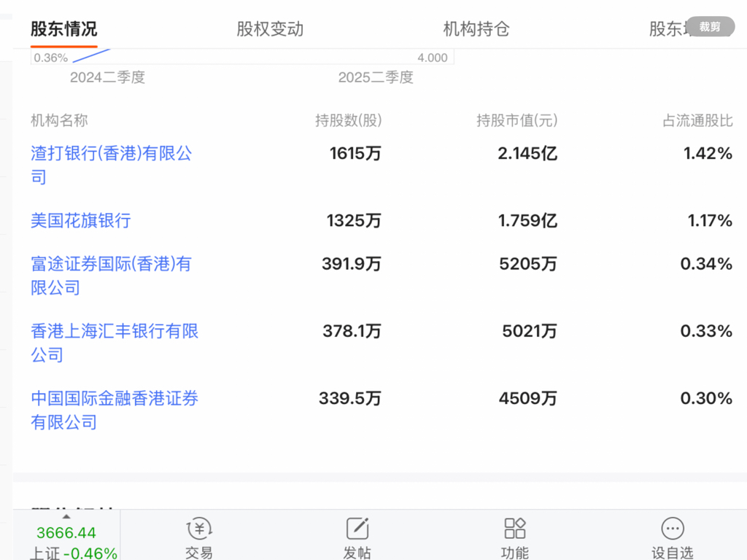The image size is (747, 560).
Task: Select the 1615万 shares value
Action: click(x=355, y=153)
